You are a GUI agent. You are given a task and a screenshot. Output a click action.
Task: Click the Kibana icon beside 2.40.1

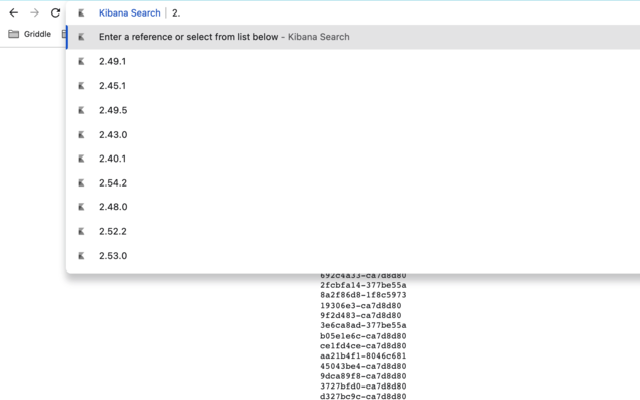81,159
